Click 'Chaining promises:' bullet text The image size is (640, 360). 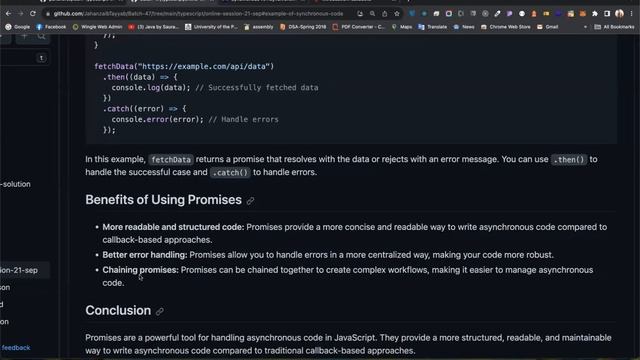click(x=140, y=270)
